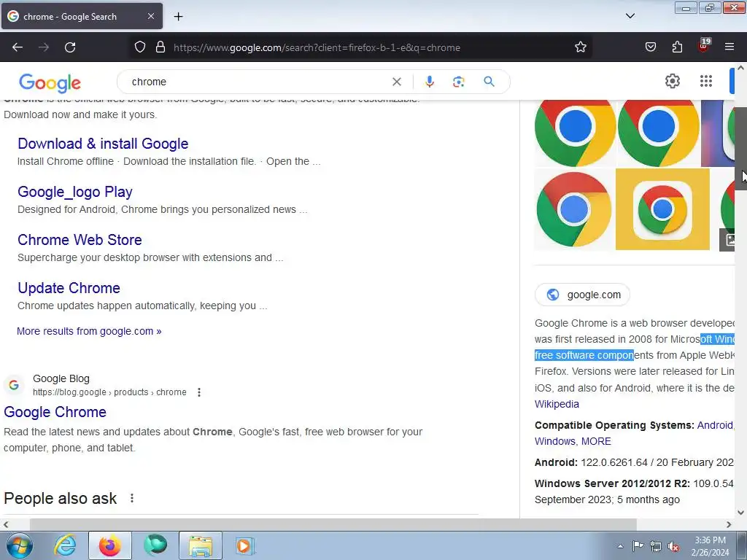Reload the current page

(70, 47)
